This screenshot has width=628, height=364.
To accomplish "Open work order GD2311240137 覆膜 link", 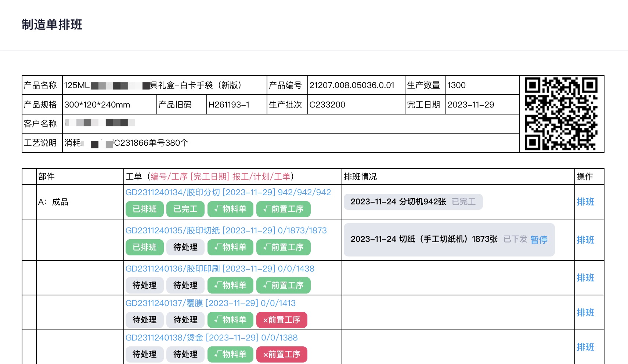I will (x=210, y=303).
